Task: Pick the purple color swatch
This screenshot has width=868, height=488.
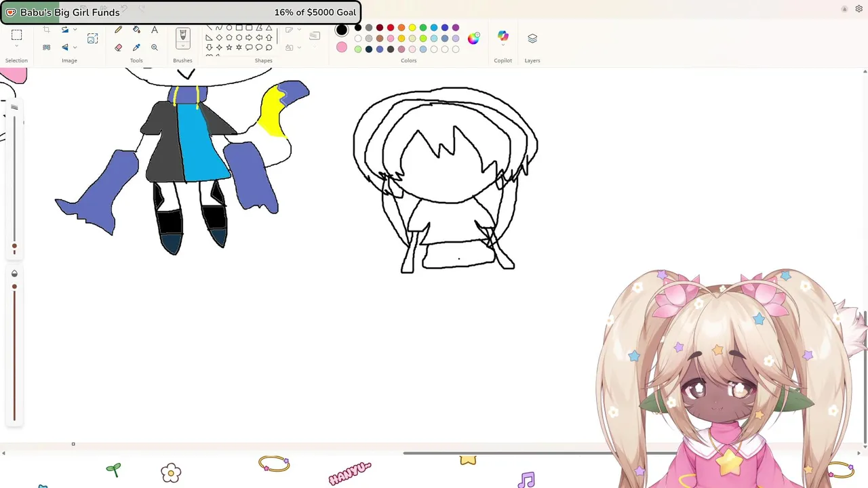Action: click(456, 28)
